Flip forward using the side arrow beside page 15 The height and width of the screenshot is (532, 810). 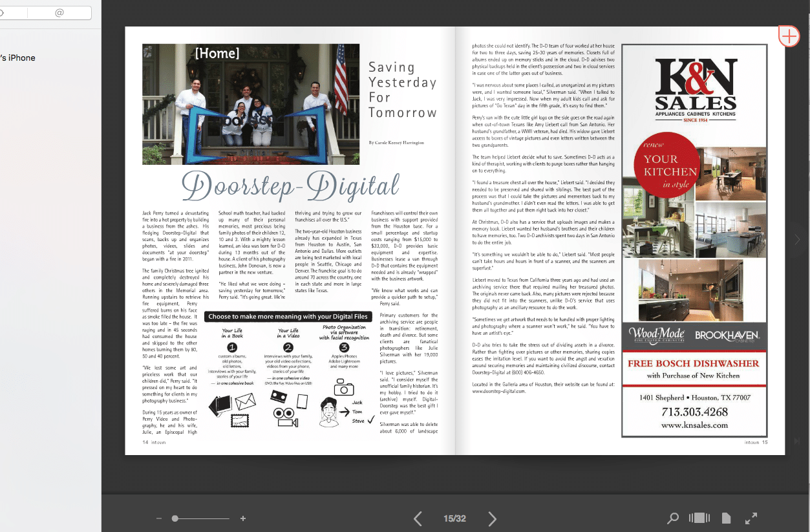click(x=797, y=240)
